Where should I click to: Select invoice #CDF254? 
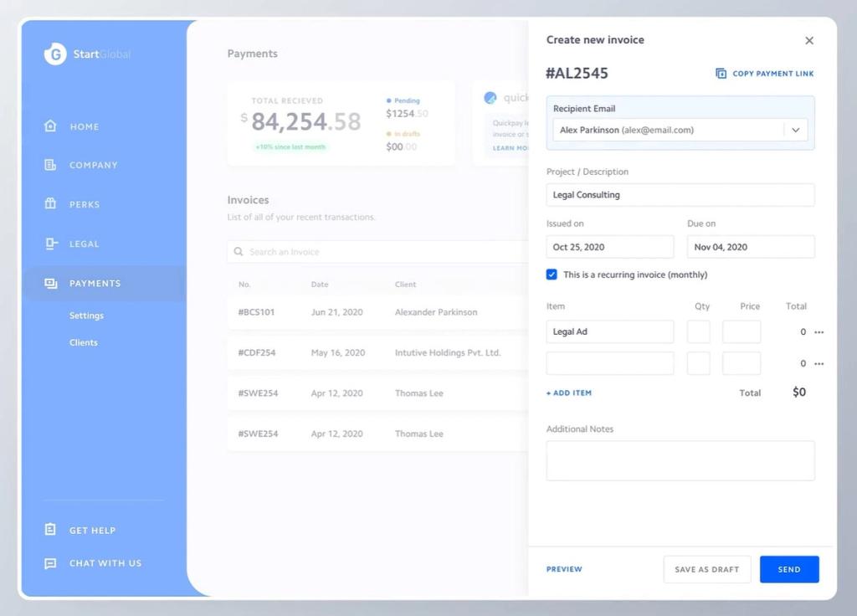(257, 352)
